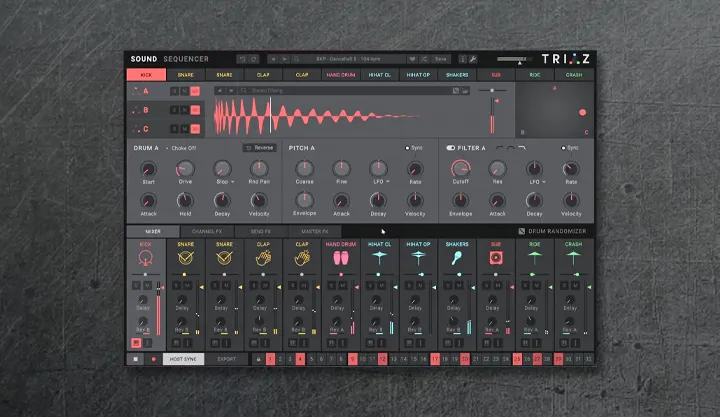This screenshot has width=720, height=417.
Task: Open the LFO dropdown in Filter A
Action: tap(535, 183)
